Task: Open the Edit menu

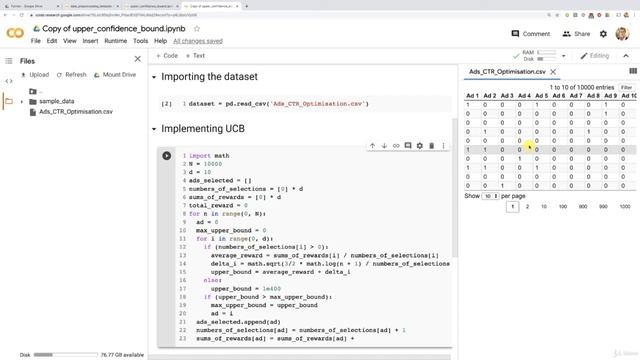Action: (x=52, y=41)
